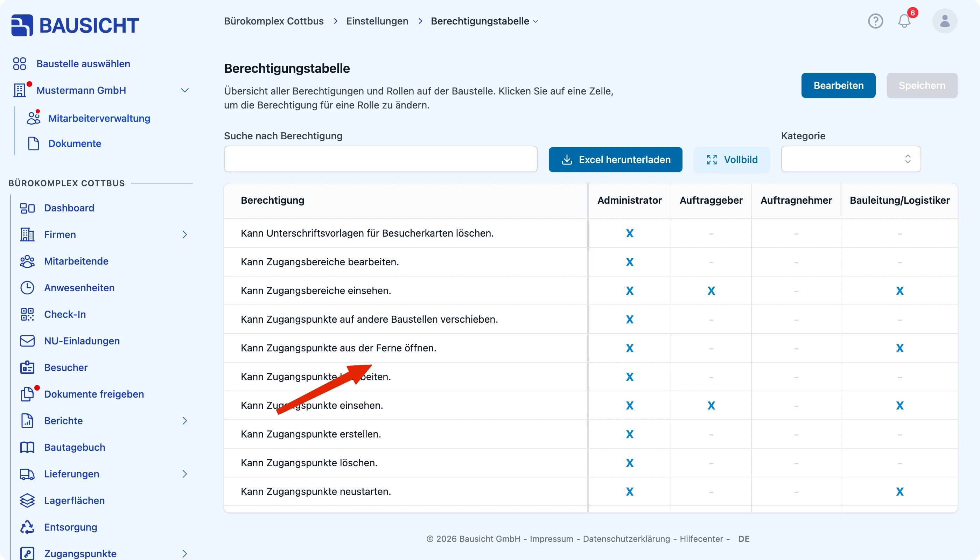
Task: Switch language via DE selector
Action: pyautogui.click(x=743, y=539)
